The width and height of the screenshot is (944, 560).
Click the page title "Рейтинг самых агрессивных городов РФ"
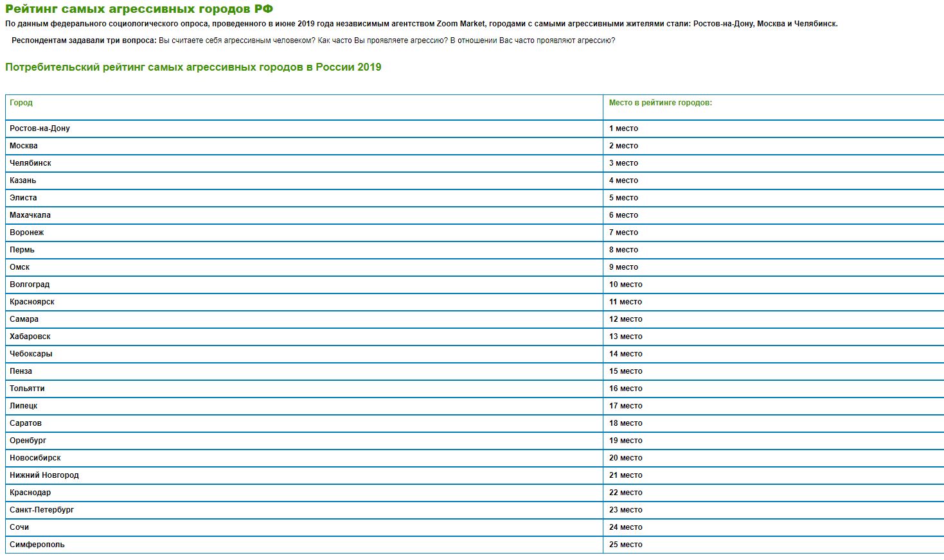(x=139, y=9)
